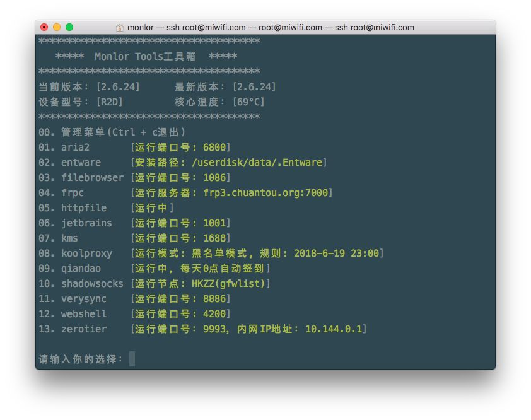Screen dimensions: 531x420
Task: Click verysync's port status '8886'
Action: [x=214, y=299]
